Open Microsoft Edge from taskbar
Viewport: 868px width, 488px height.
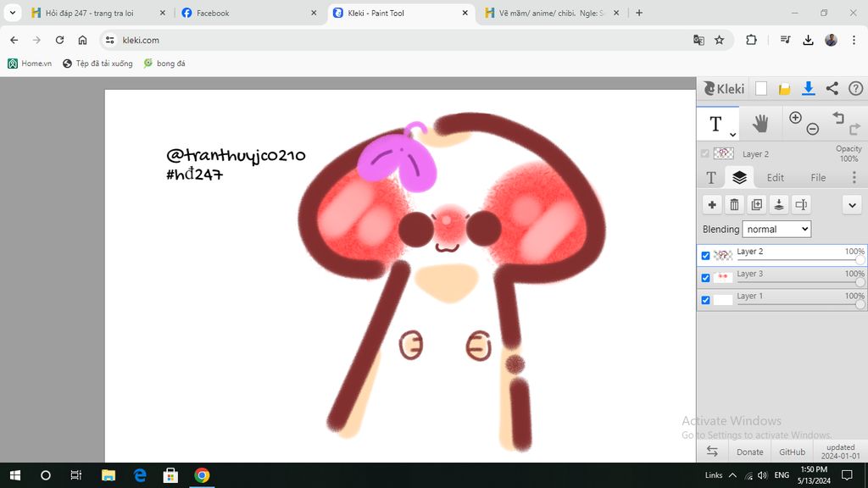click(140, 475)
